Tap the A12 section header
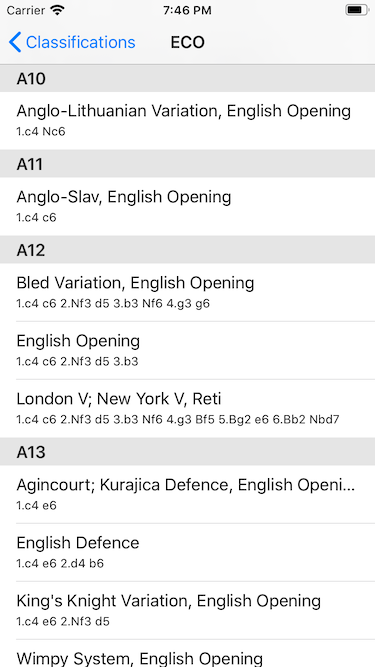 [x=188, y=250]
